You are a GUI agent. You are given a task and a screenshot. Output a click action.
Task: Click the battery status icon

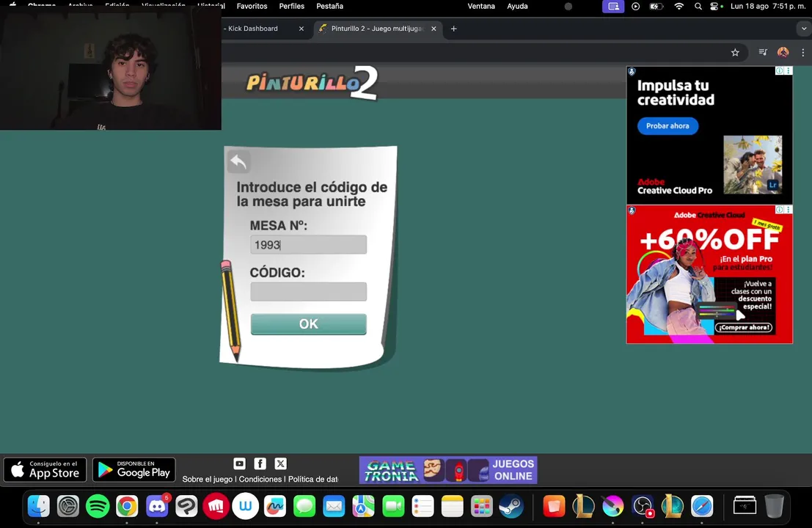(x=656, y=6)
